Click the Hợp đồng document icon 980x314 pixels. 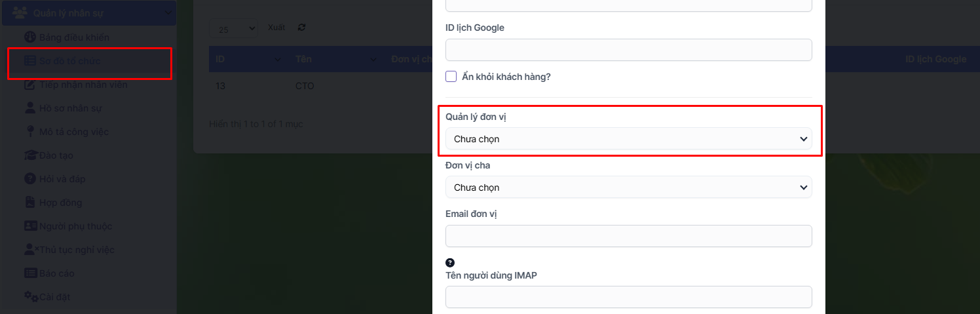pyautogui.click(x=30, y=203)
